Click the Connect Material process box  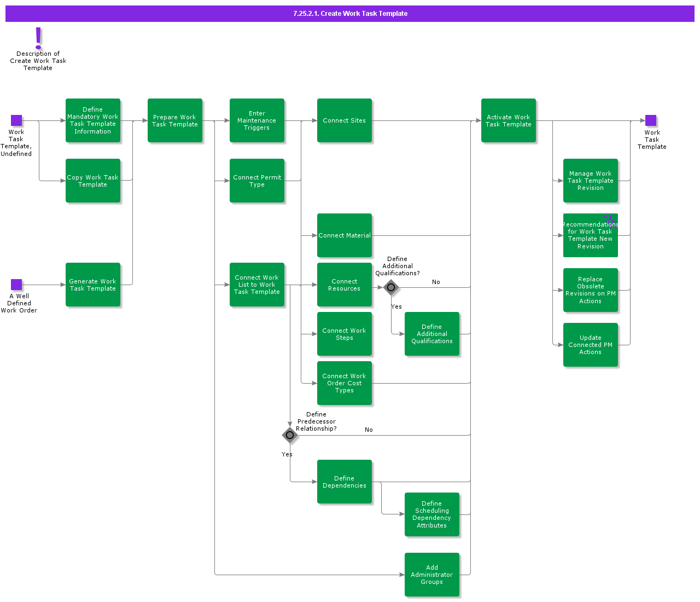click(x=345, y=235)
